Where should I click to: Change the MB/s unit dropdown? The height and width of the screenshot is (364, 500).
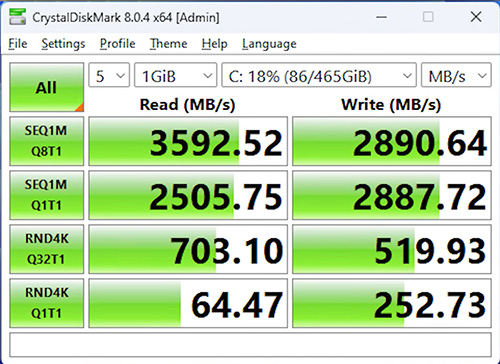456,75
